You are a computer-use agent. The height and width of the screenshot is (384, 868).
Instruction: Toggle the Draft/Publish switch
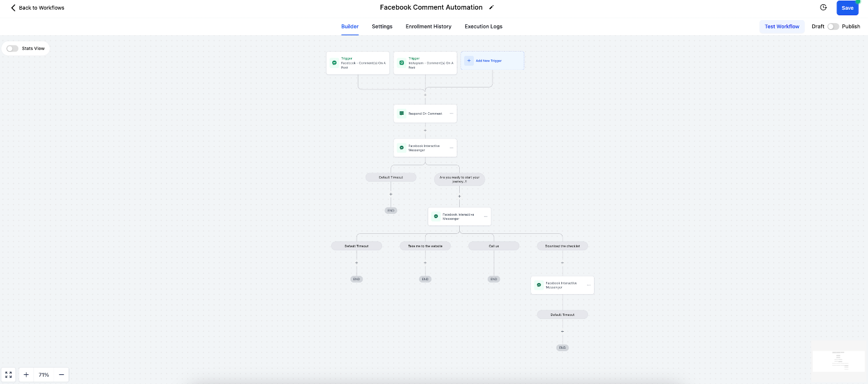click(833, 26)
